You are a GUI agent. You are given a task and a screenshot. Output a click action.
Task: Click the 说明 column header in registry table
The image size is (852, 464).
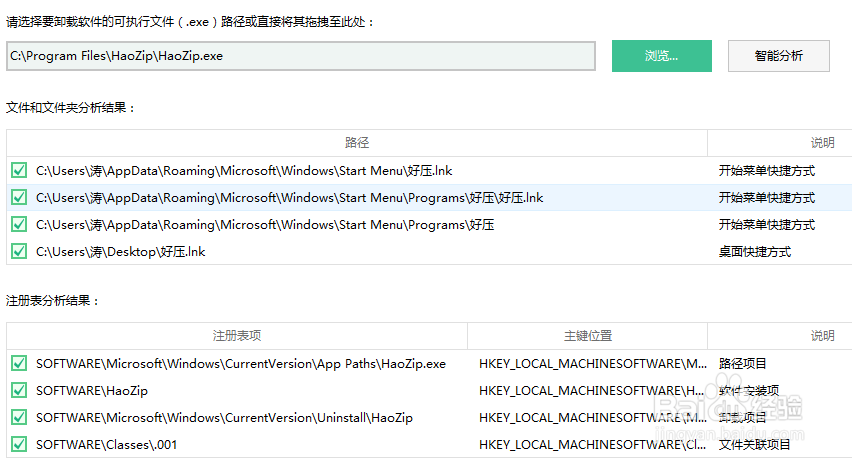tap(822, 336)
